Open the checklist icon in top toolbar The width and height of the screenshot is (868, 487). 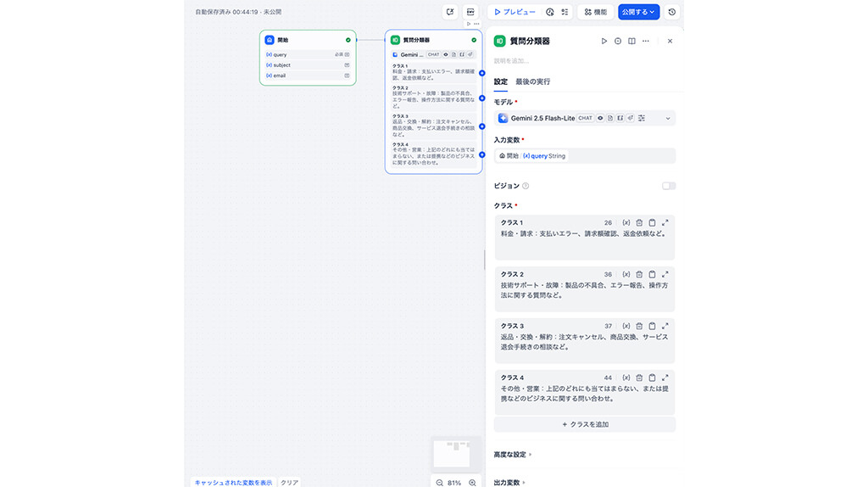point(565,12)
